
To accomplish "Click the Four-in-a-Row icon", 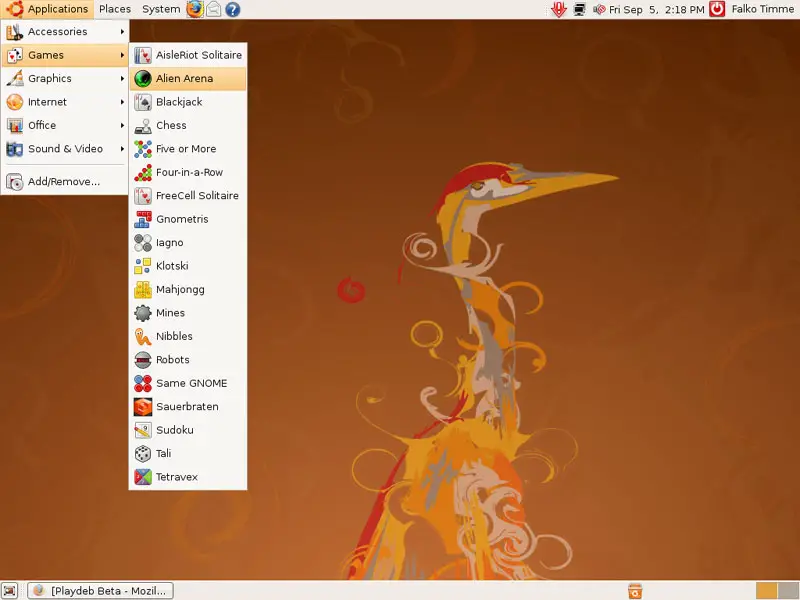I will [143, 172].
